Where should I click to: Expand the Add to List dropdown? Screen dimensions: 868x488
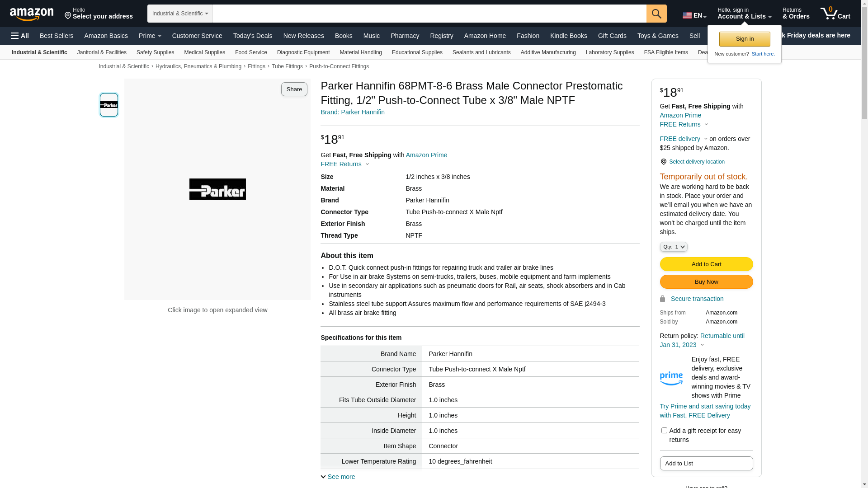tap(706, 463)
